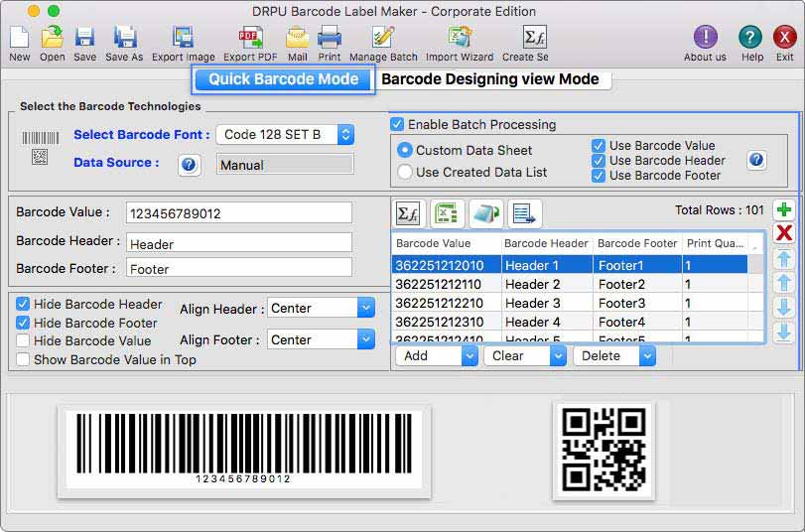Image resolution: width=805 pixels, height=532 pixels.
Task: Click the Barcode Header column header
Action: pos(546,243)
